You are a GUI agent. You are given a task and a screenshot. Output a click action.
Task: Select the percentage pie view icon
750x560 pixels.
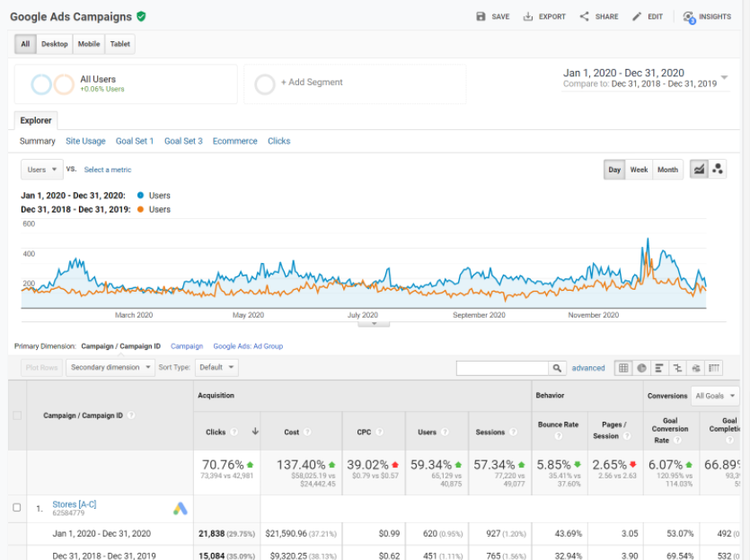641,368
